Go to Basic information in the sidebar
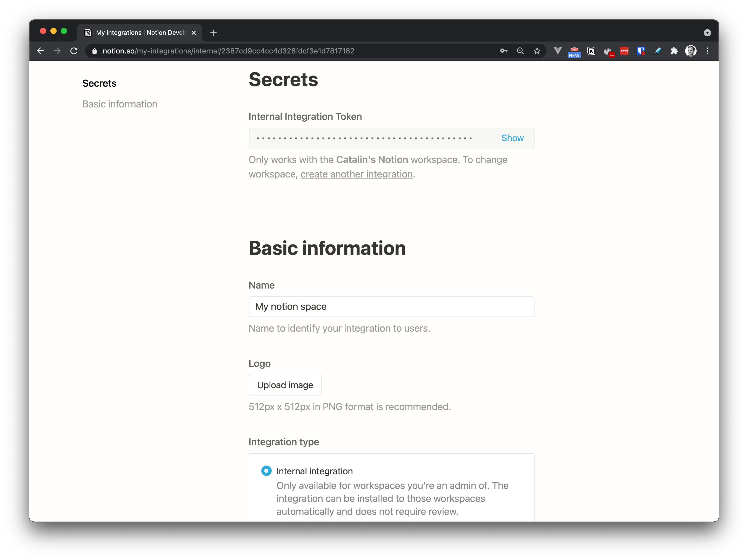This screenshot has height=560, width=748. pos(120,104)
